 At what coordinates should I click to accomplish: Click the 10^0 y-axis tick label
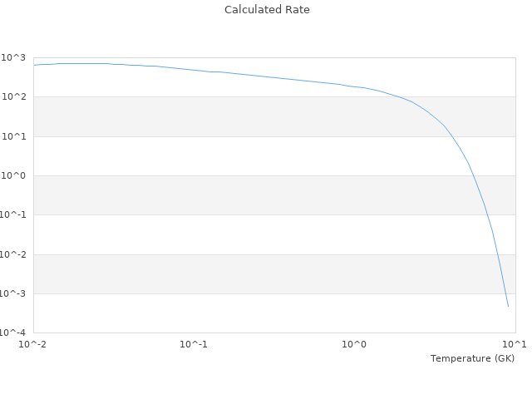click(15, 176)
